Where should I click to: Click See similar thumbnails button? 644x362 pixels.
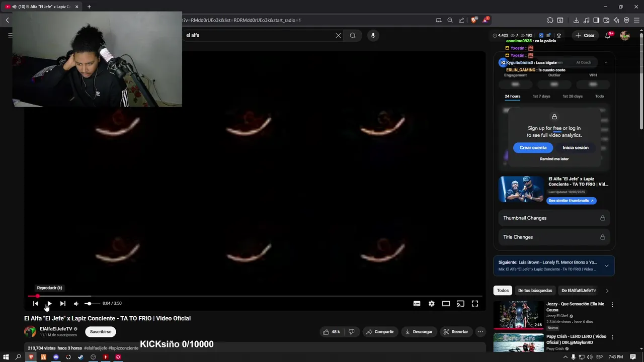pyautogui.click(x=571, y=201)
